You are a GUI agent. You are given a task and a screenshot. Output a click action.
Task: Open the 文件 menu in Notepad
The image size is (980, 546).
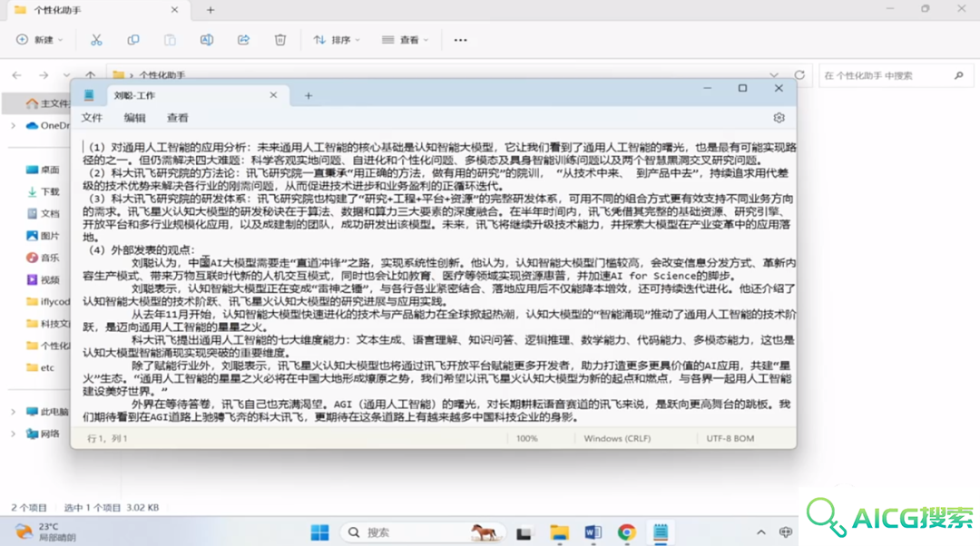92,118
